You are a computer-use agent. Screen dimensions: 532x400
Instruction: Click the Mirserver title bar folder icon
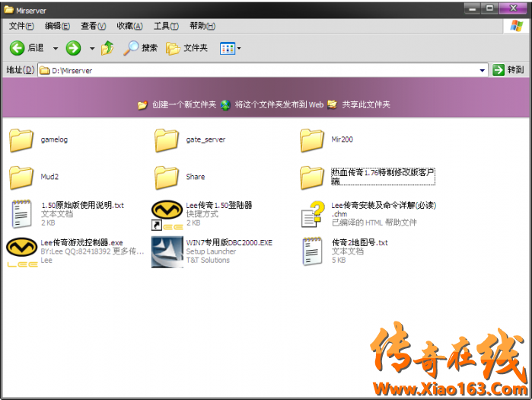click(9, 9)
